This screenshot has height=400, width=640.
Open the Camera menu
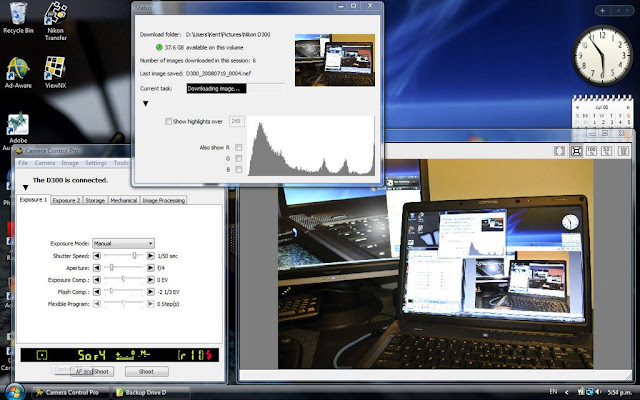[x=44, y=163]
